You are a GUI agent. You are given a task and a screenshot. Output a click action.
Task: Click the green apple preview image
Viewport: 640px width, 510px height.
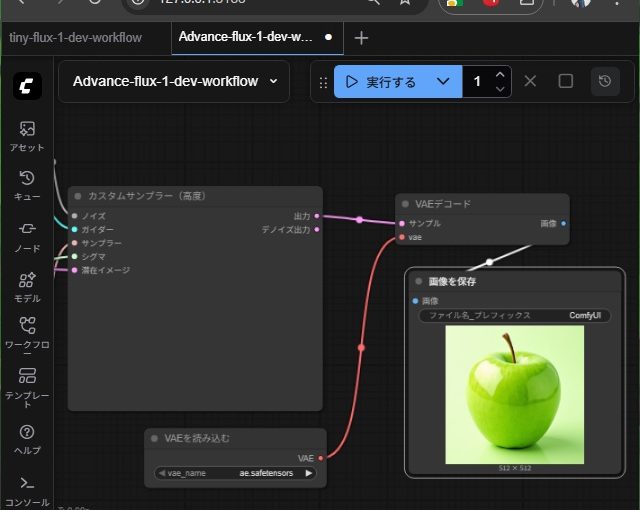[514, 395]
